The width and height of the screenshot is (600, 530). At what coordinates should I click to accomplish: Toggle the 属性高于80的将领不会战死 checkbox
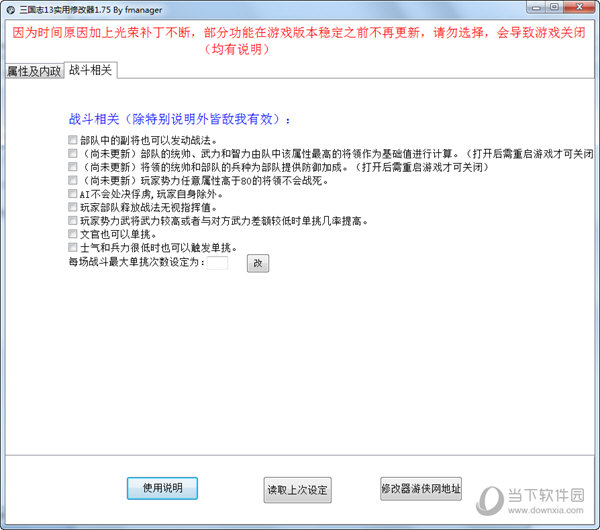[72, 180]
